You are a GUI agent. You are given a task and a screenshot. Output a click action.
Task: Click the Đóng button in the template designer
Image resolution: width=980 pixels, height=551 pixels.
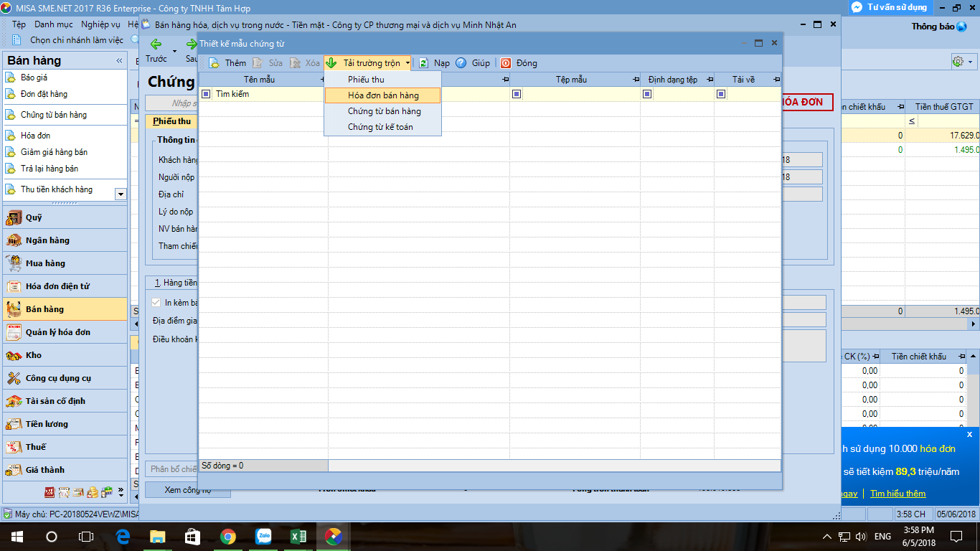pos(519,63)
